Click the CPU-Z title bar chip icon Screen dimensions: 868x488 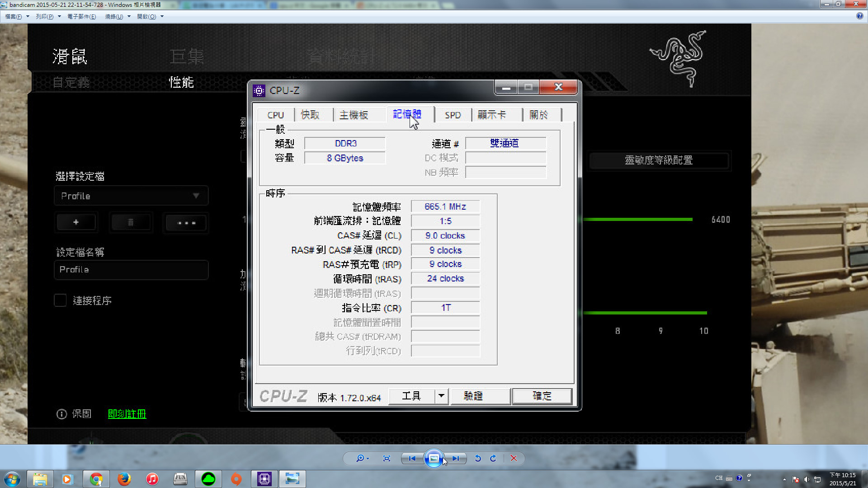click(x=259, y=90)
